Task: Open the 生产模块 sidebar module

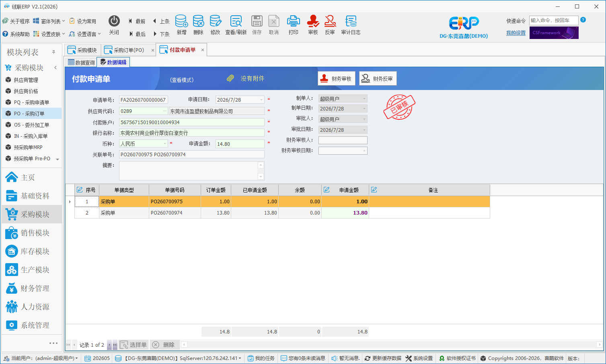Action: (x=32, y=270)
